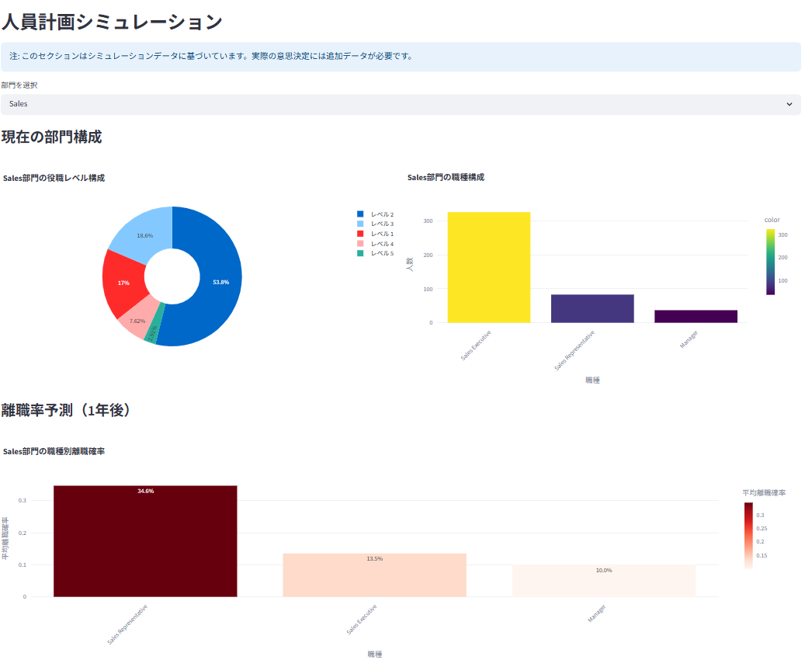
Task: Click the Sales Representative 34.6% attrition bar
Action: pyautogui.click(x=144, y=540)
